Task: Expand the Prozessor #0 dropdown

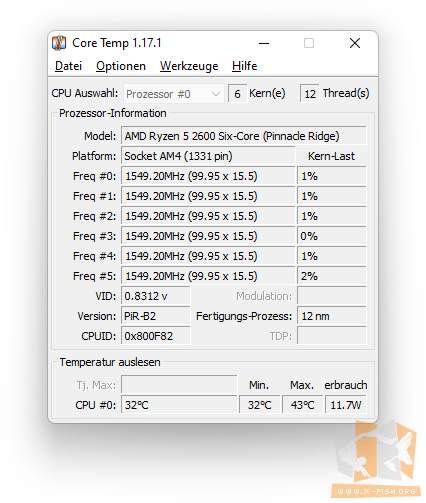Action: [x=174, y=94]
